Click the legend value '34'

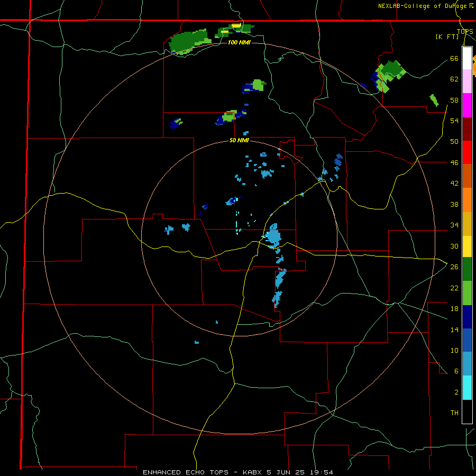pos(454,225)
